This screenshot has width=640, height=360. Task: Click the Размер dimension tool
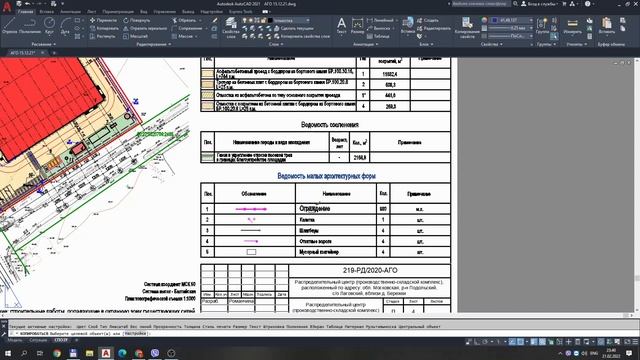pos(357,26)
